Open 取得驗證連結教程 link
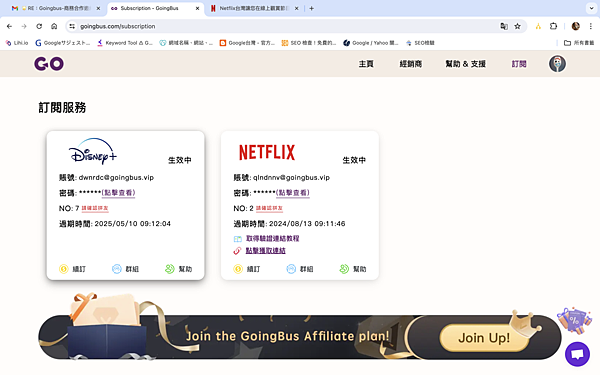This screenshot has width=600, height=375. (x=272, y=239)
